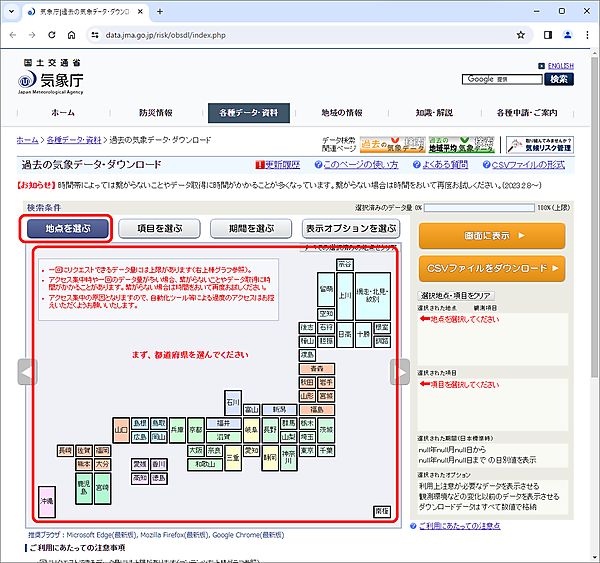The width and height of the screenshot is (600, 563).
Task: Select 青森 prefecture on the map
Action: pos(317,369)
